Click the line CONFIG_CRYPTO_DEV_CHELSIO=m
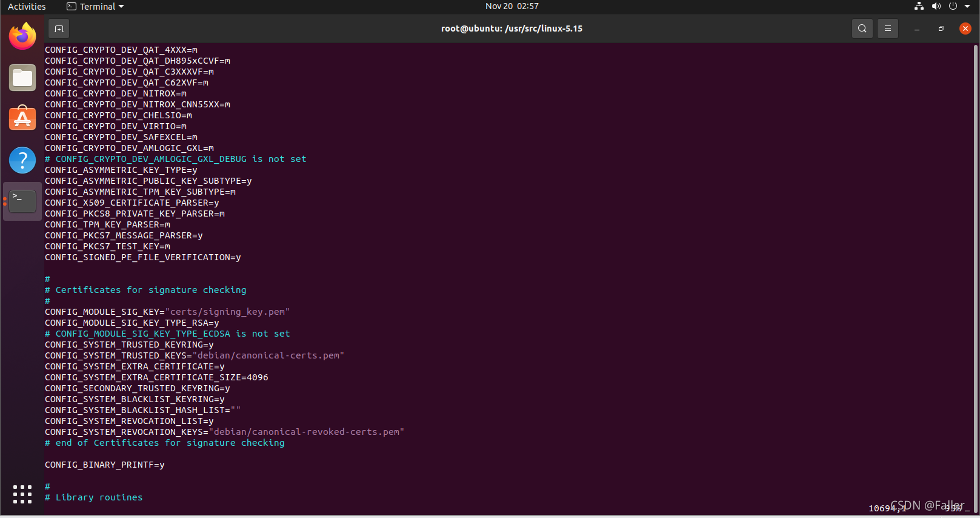The image size is (980, 518). pos(118,115)
